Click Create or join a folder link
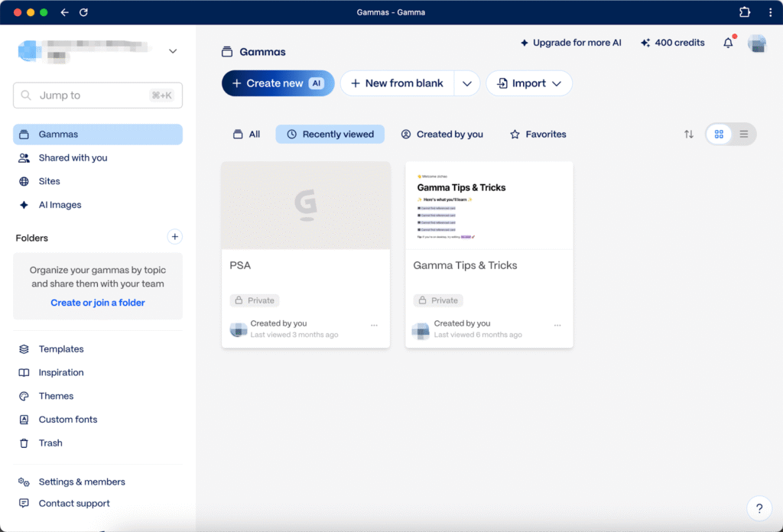 pyautogui.click(x=98, y=303)
